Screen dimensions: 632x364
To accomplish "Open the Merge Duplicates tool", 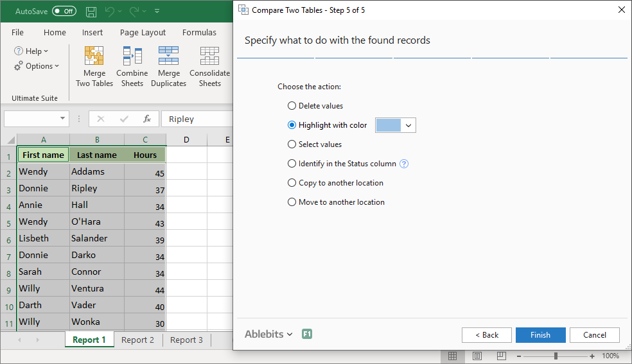I will coord(168,66).
